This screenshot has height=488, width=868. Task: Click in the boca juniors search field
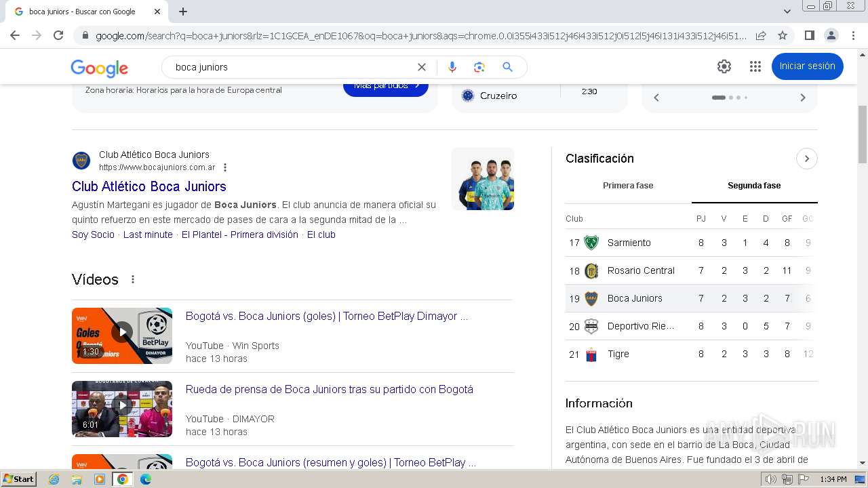pyautogui.click(x=292, y=67)
